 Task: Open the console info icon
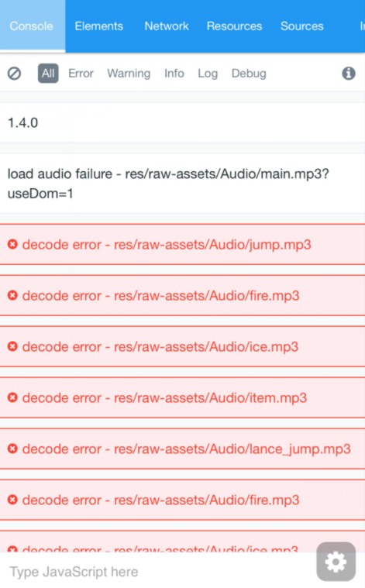tap(349, 74)
